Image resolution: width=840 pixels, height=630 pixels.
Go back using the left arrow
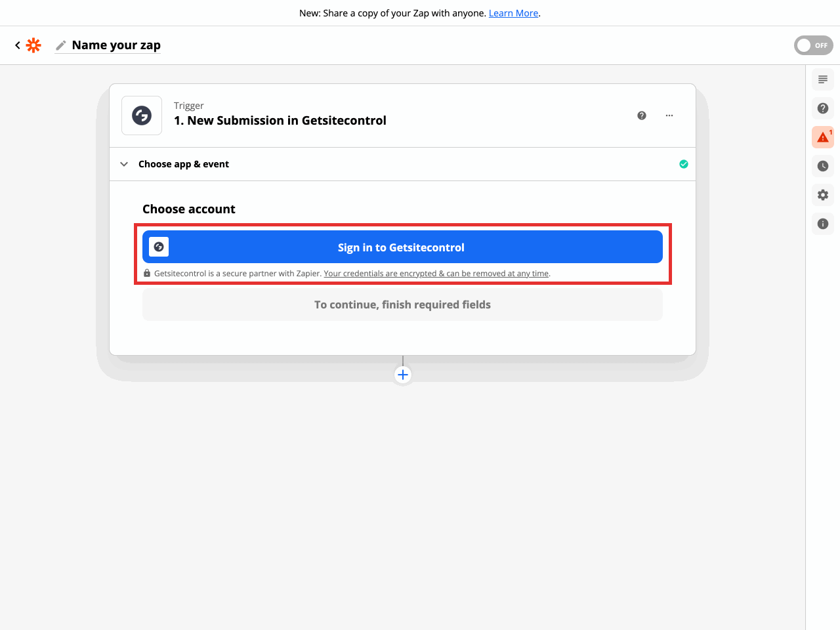(18, 45)
